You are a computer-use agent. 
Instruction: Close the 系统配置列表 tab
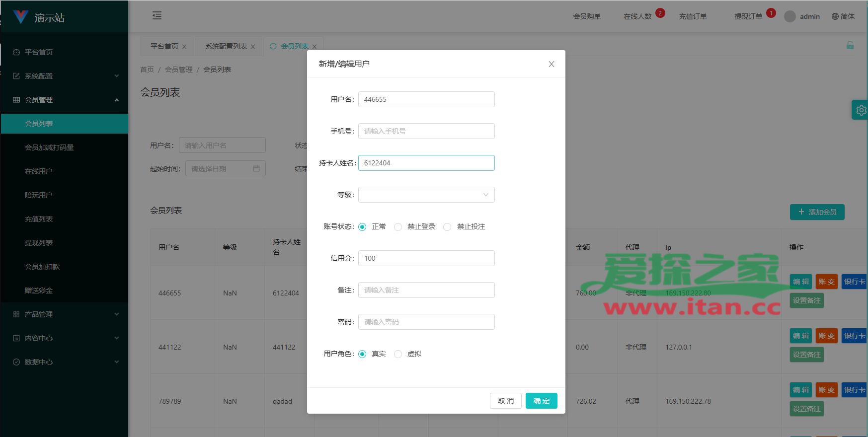pyautogui.click(x=253, y=47)
